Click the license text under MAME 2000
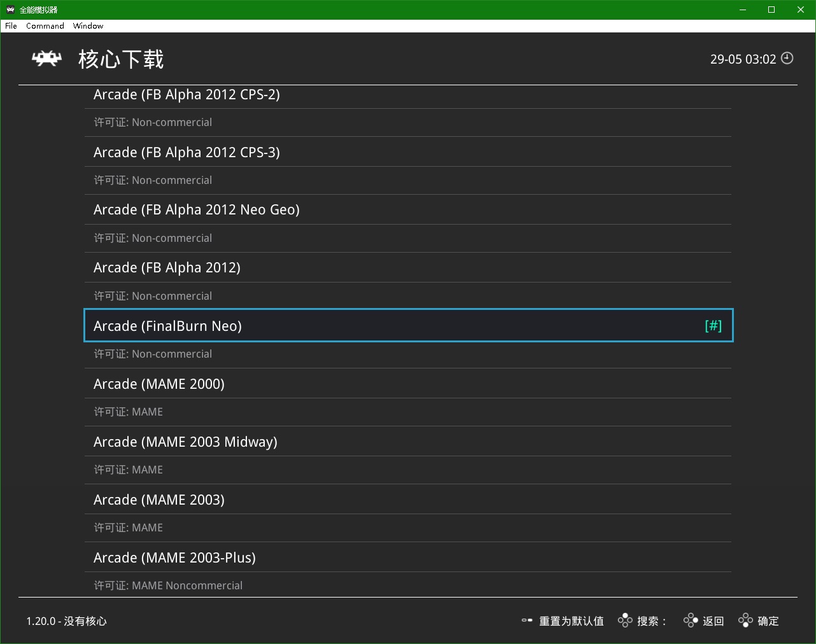The height and width of the screenshot is (644, 816). 128,412
